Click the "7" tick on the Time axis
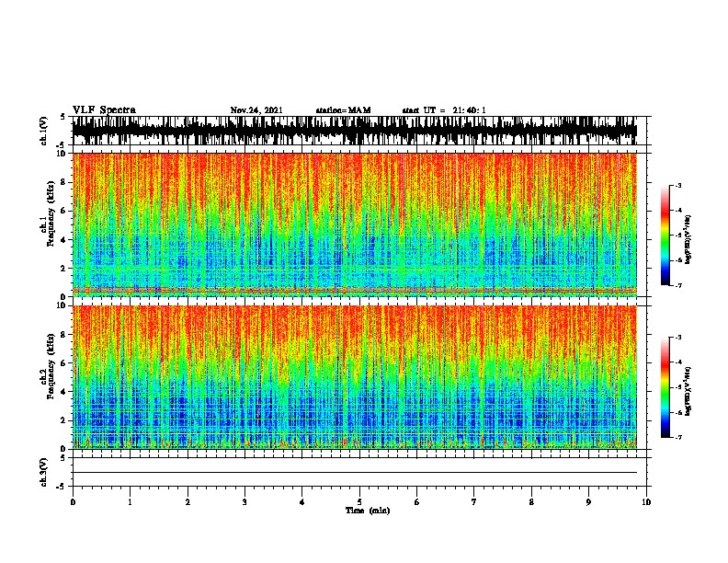728x563 pixels. coord(474,502)
